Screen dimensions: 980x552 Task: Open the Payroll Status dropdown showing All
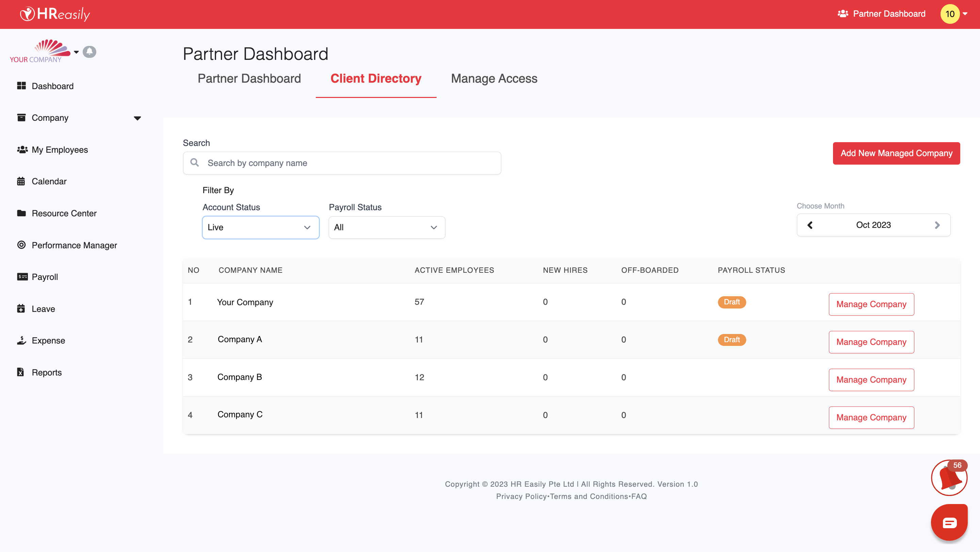(387, 227)
